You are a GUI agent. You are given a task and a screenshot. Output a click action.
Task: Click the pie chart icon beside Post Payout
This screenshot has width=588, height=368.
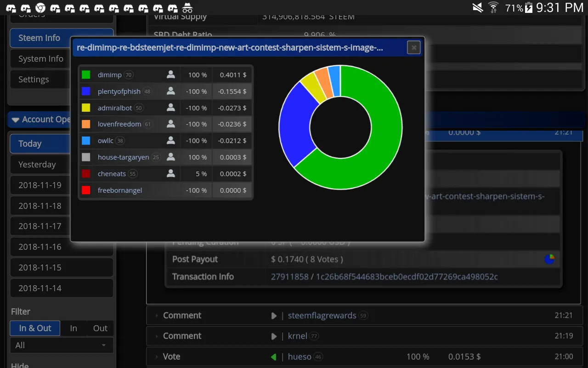(x=549, y=259)
